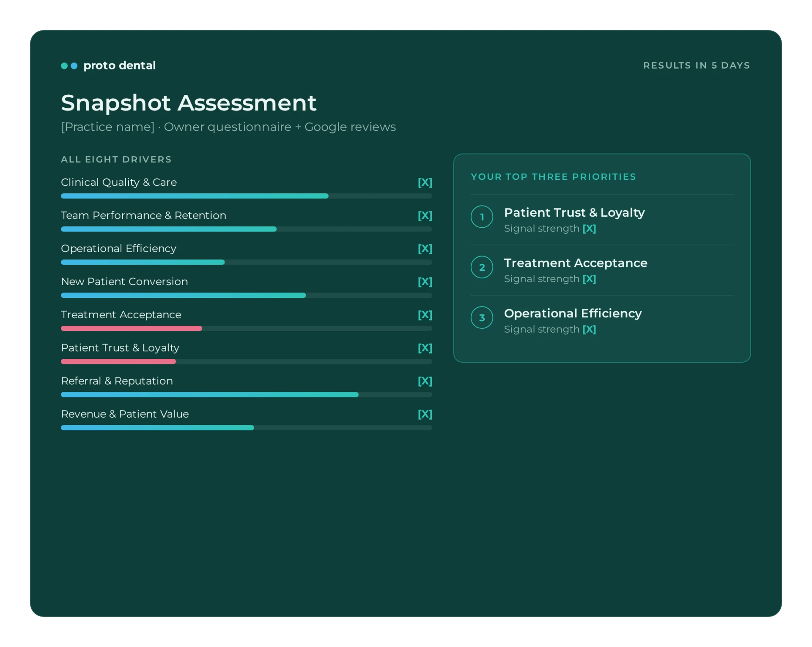Click the "Treatment Acceptance" priority title
812x647 pixels.
pyautogui.click(x=576, y=263)
